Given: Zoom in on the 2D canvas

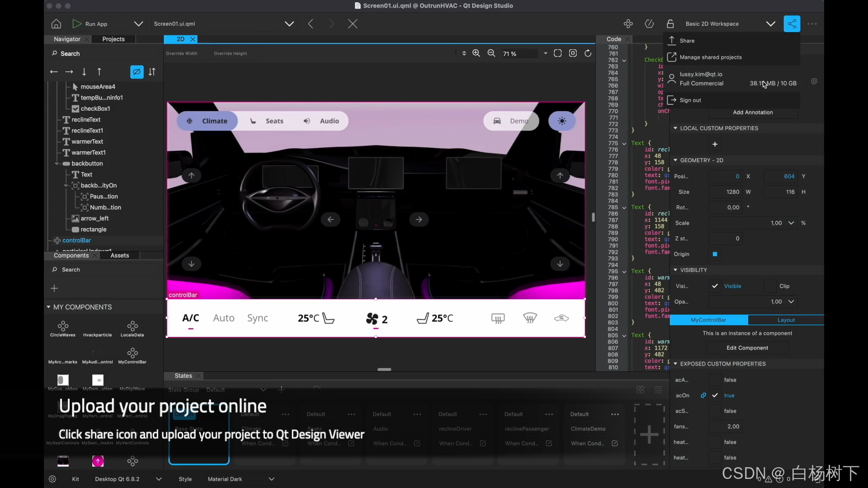Looking at the screenshot, I should 476,53.
